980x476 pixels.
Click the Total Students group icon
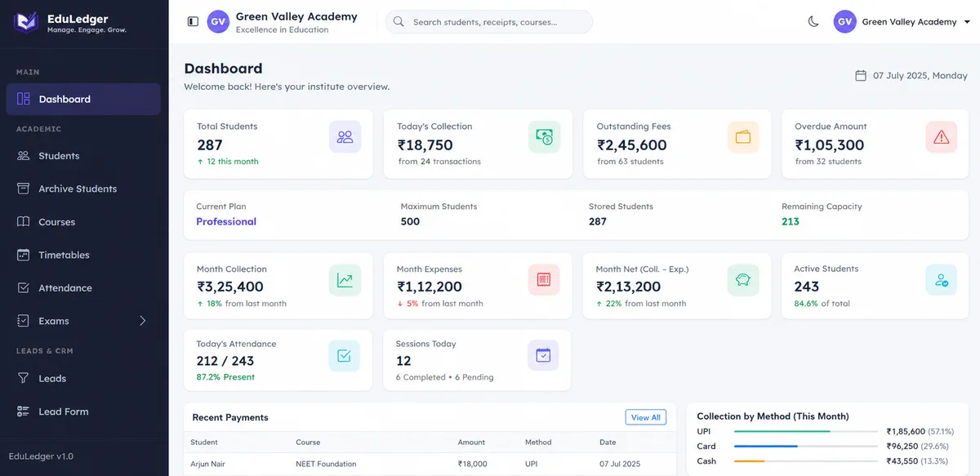345,137
